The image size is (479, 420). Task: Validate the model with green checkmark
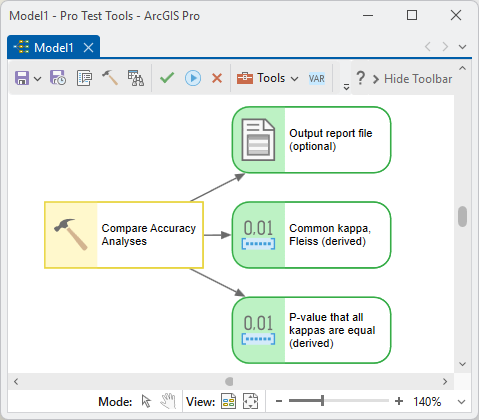pyautogui.click(x=167, y=78)
